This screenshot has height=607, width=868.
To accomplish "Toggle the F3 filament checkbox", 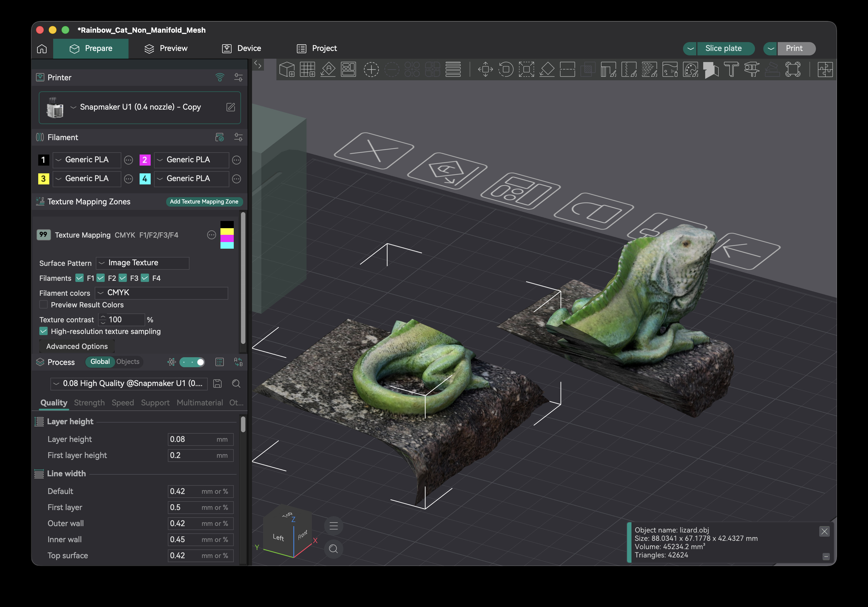I will (123, 278).
